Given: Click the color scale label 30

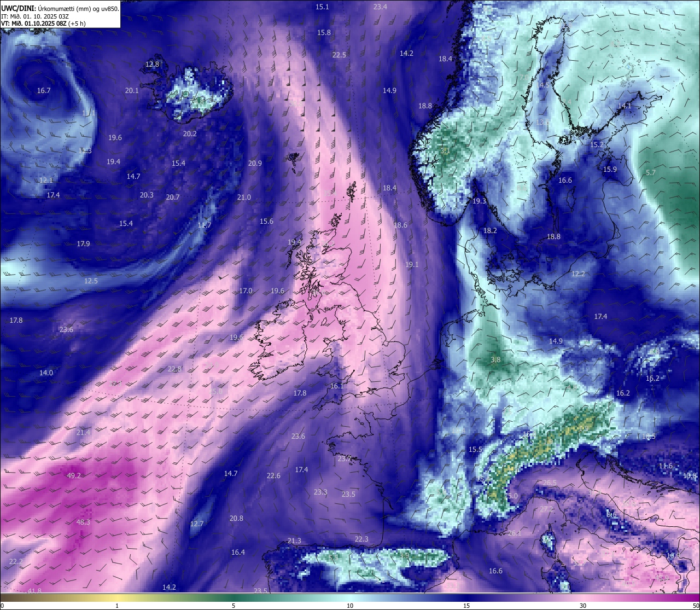Looking at the screenshot, I should (x=583, y=606).
